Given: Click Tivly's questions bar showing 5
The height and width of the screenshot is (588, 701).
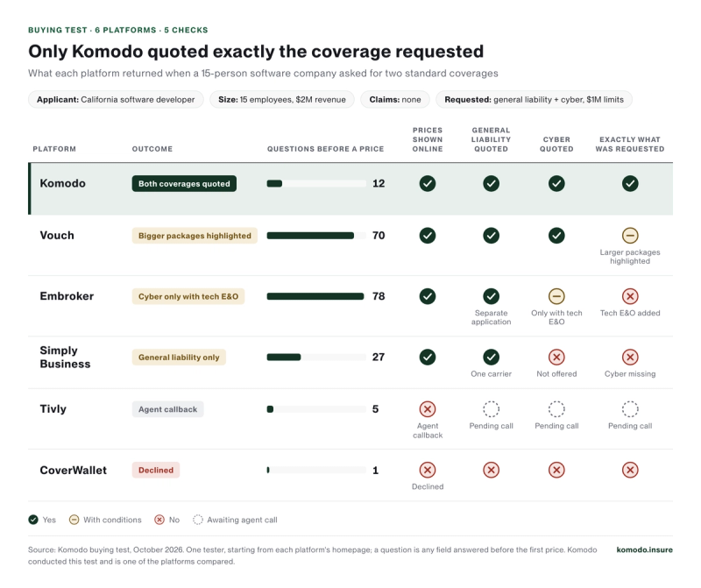Looking at the screenshot, I should pos(316,408).
